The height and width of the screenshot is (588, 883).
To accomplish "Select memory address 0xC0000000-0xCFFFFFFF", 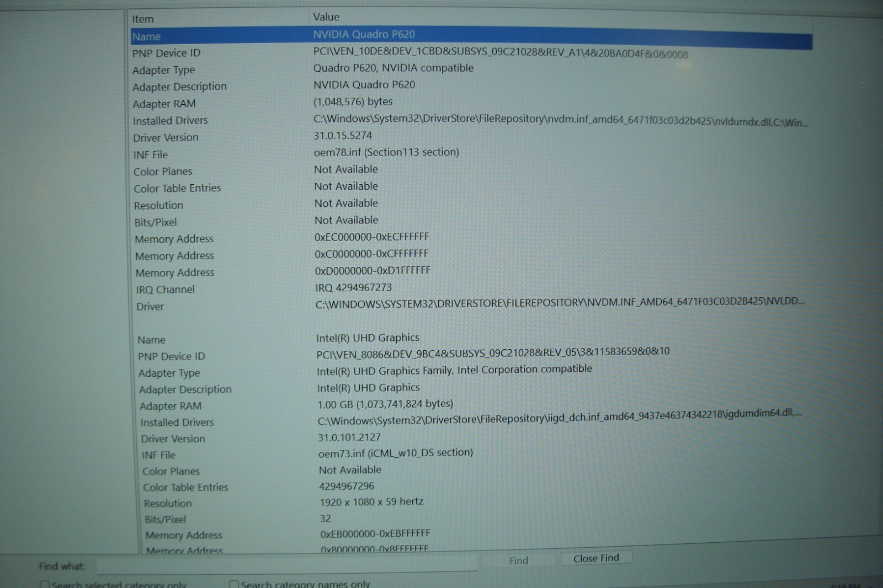I will [x=371, y=254].
